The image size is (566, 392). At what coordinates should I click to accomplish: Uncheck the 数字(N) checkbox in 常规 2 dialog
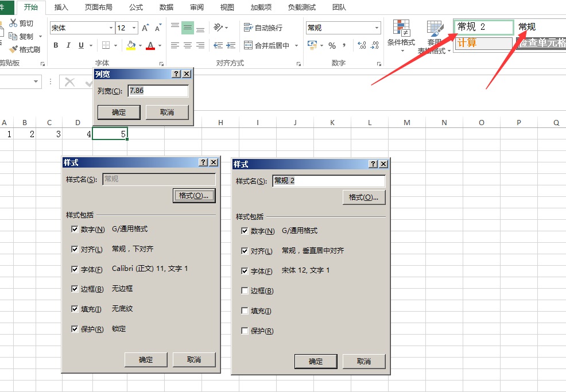click(x=245, y=231)
